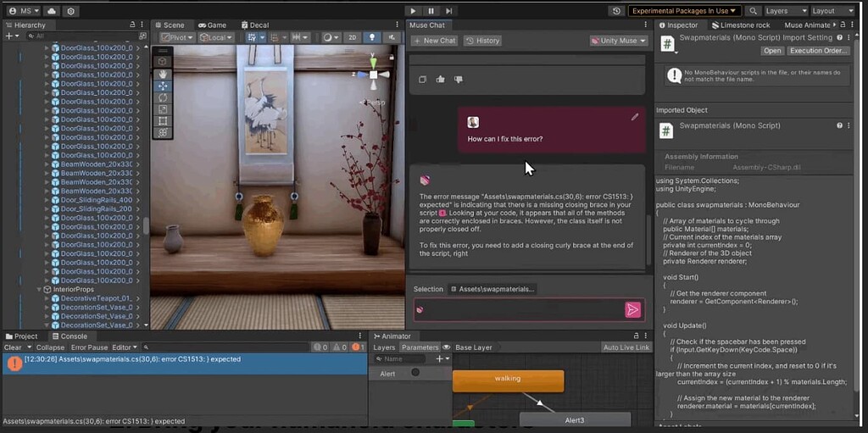This screenshot has height=433, width=868.
Task: Switch to the Project tab
Action: [21, 336]
